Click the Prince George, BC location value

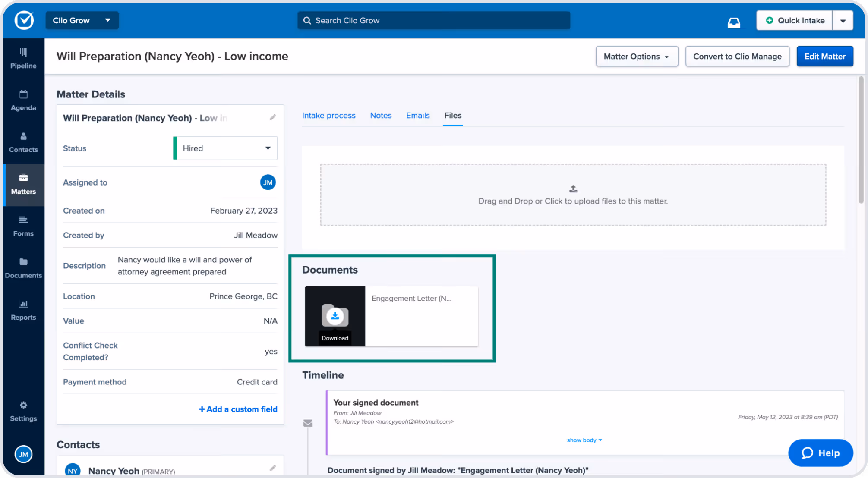pos(243,296)
